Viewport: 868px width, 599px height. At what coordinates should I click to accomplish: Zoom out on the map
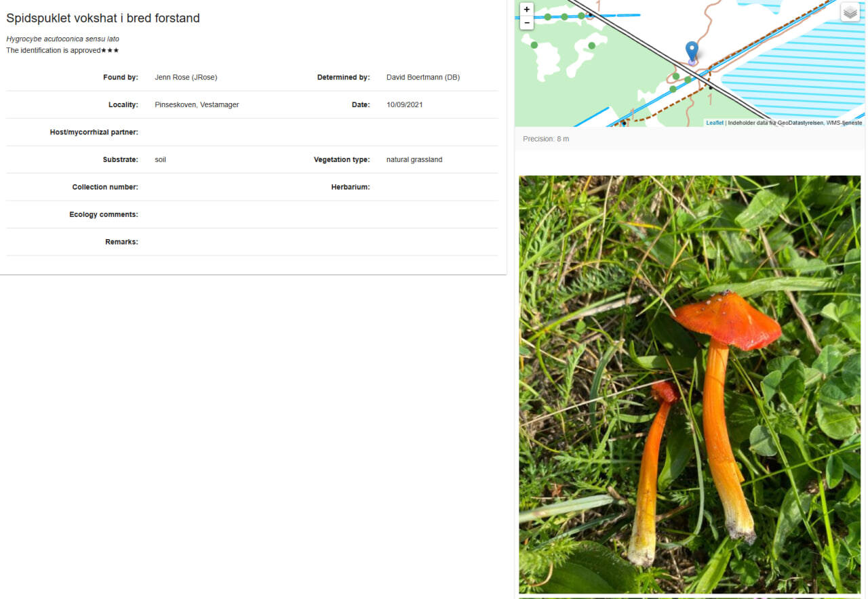coord(527,23)
